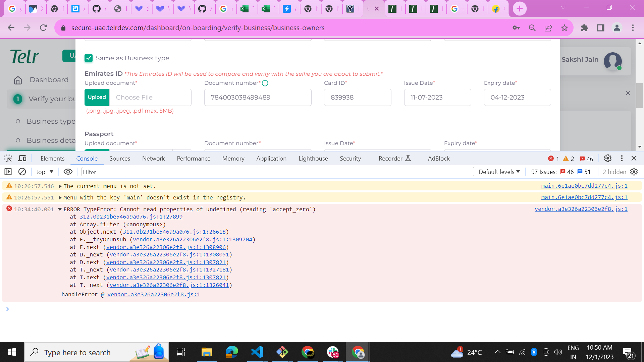The image size is (644, 362).
Task: Click the Dashboard home icon in sidebar
Action: [x=18, y=80]
